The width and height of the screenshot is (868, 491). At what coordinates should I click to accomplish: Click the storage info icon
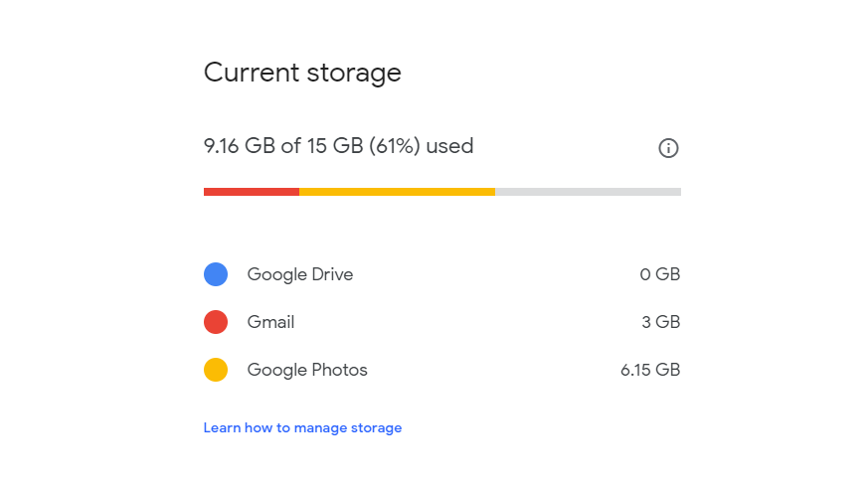tap(668, 148)
